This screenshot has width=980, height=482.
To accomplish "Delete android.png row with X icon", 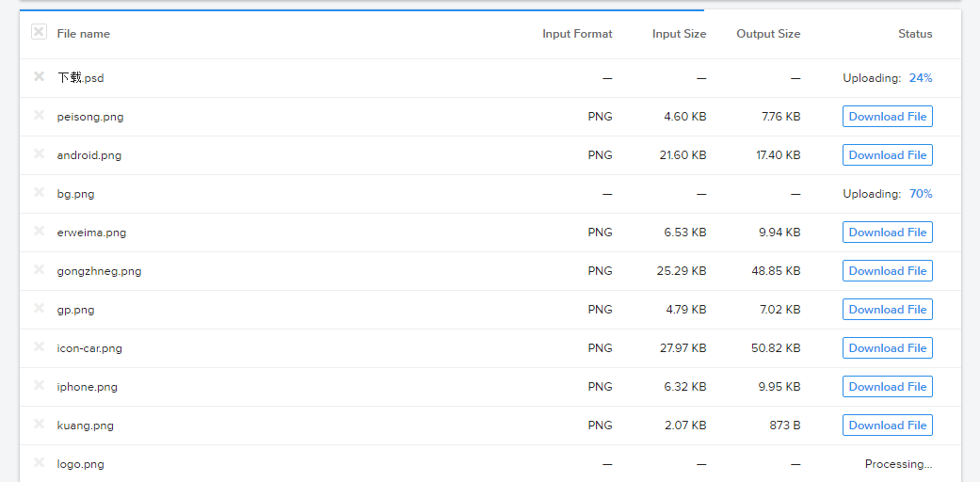I will [39, 153].
